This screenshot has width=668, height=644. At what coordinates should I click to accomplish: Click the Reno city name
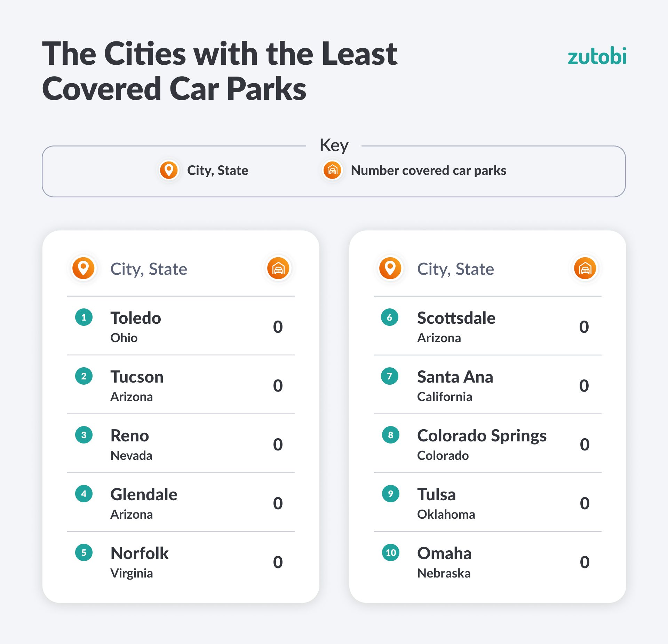129,435
